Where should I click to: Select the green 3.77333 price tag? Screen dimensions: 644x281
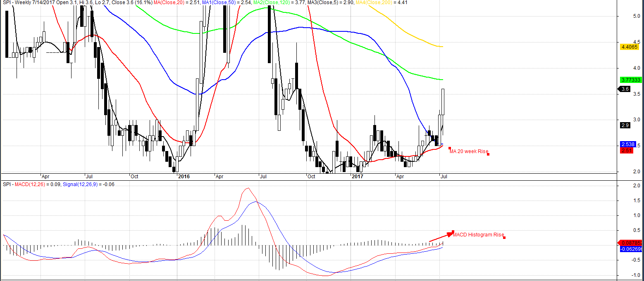tap(630, 80)
